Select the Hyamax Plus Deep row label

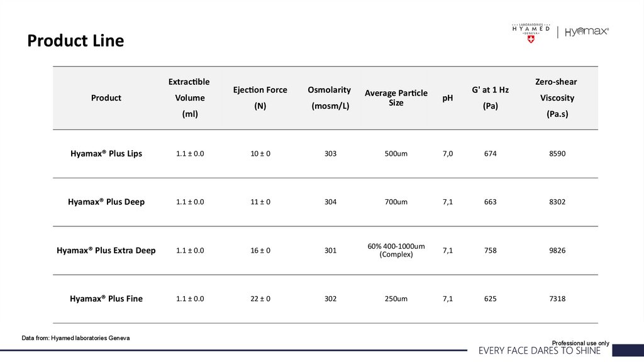pyautogui.click(x=106, y=202)
